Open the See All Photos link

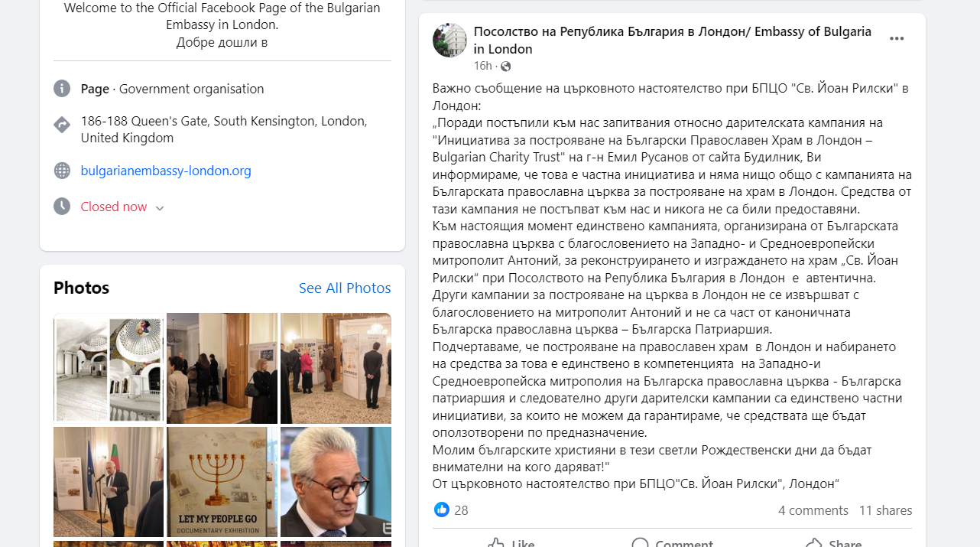345,288
